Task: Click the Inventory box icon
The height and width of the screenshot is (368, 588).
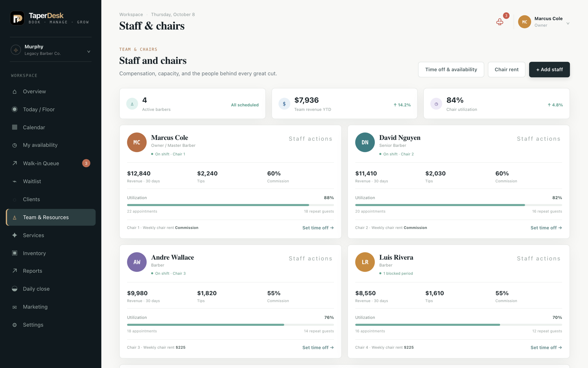Action: pyautogui.click(x=15, y=253)
